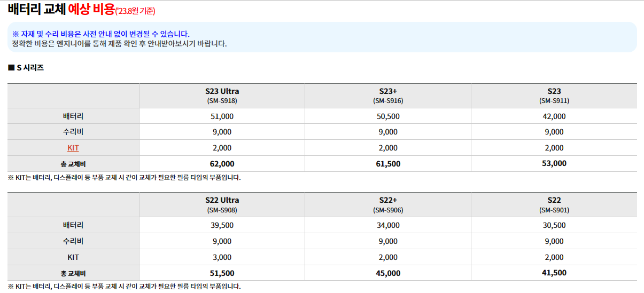Image resolution: width=644 pixels, height=293 pixels.
Task: Click the S23 Ultra battery price 51,000
Action: tap(222, 116)
